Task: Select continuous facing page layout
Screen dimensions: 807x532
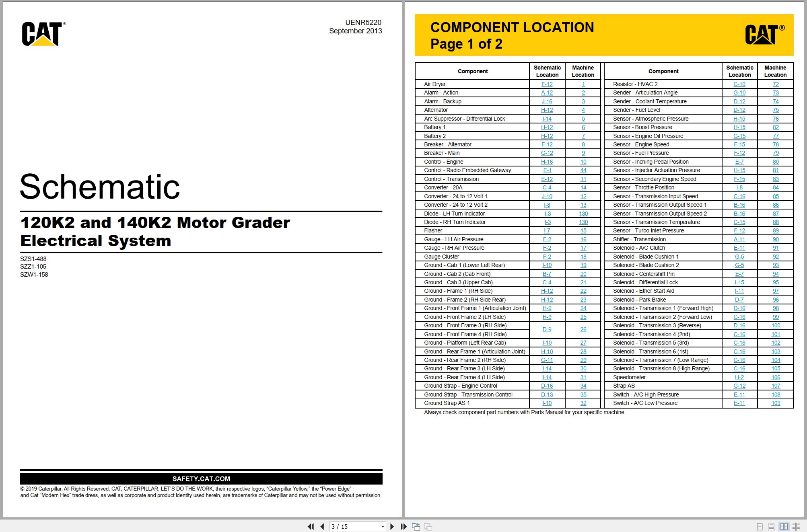Action: pos(796,526)
